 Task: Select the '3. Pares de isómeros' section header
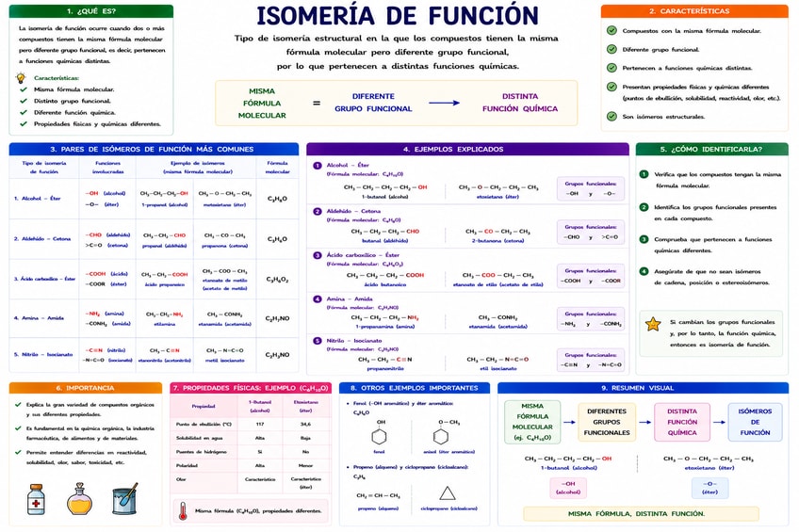[x=154, y=149]
